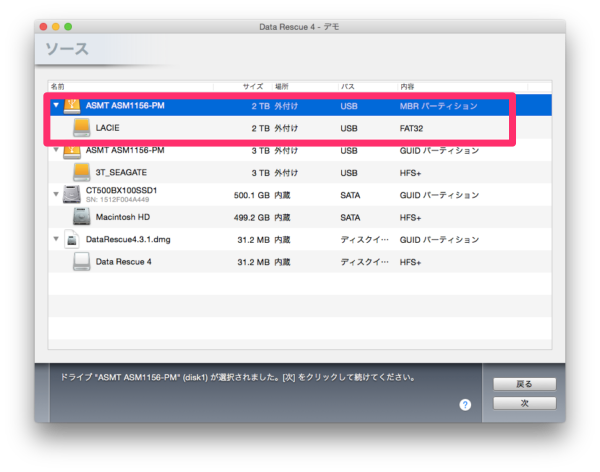This screenshot has width=600, height=472.
Task: Click the FAT32 content cell
Action: pos(411,128)
